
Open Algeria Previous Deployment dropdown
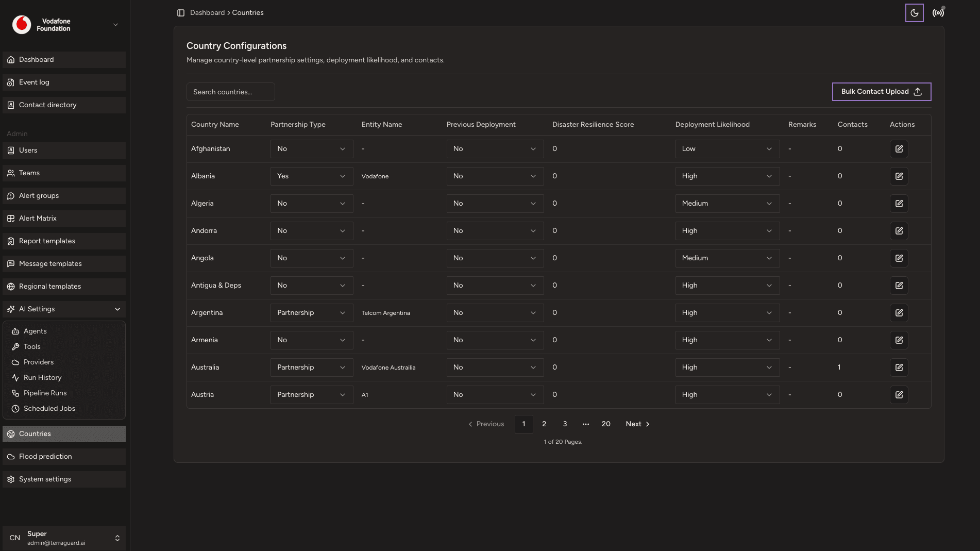495,204
